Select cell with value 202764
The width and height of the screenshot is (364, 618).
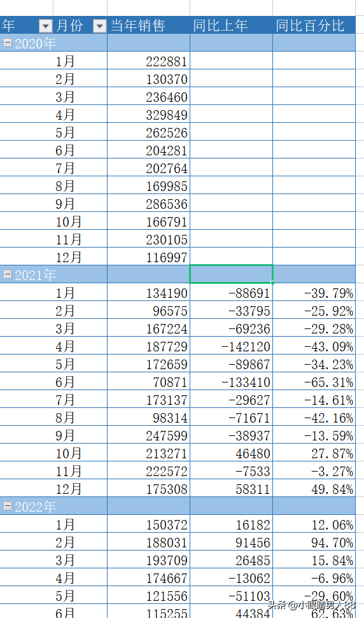coord(148,168)
